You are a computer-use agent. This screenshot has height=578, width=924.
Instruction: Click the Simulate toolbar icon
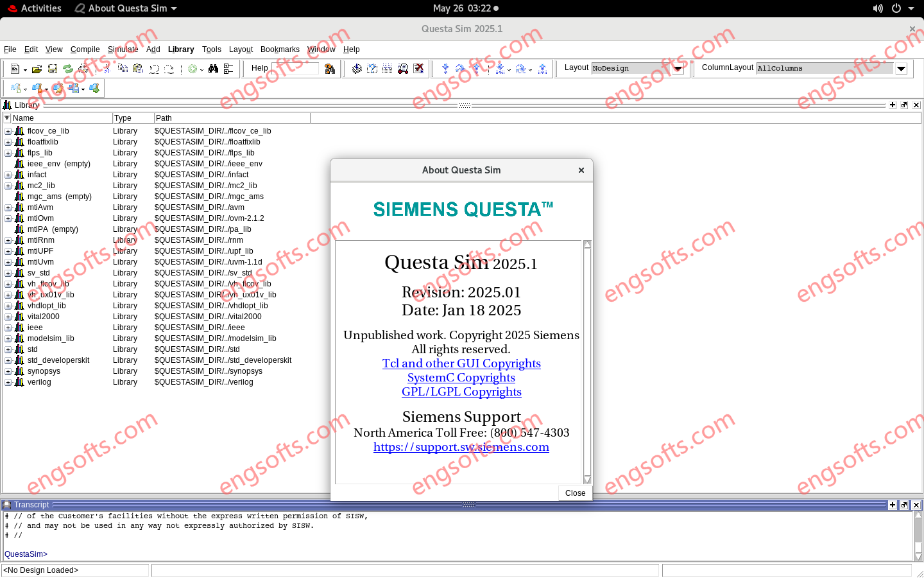click(403, 68)
